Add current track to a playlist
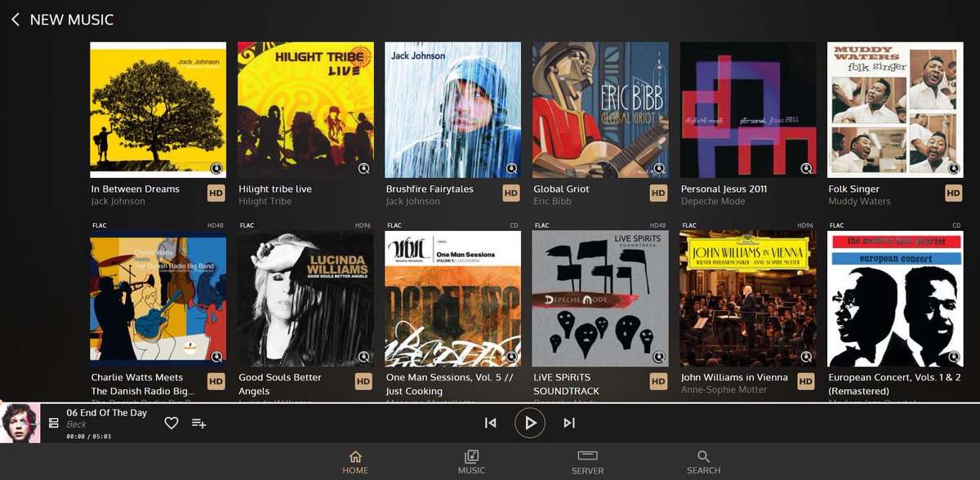The width and height of the screenshot is (980, 480). tap(198, 423)
